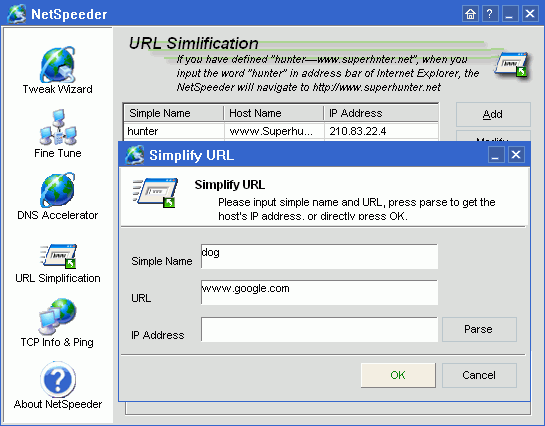This screenshot has height=426, width=545.
Task: Select the 'hunter' row cell
Action: 174,131
